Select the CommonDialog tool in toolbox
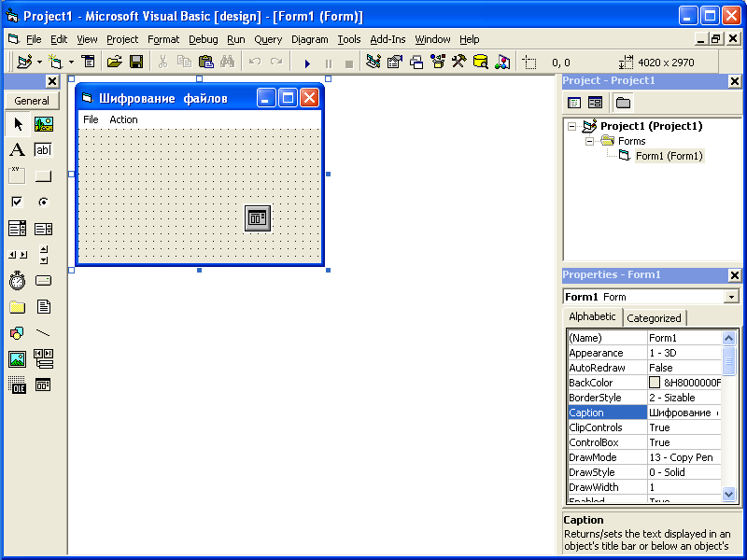The height and width of the screenshot is (560, 747). (x=43, y=385)
